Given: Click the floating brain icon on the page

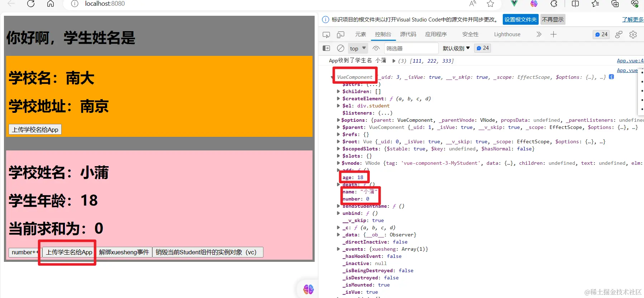Looking at the screenshot, I should click(308, 289).
